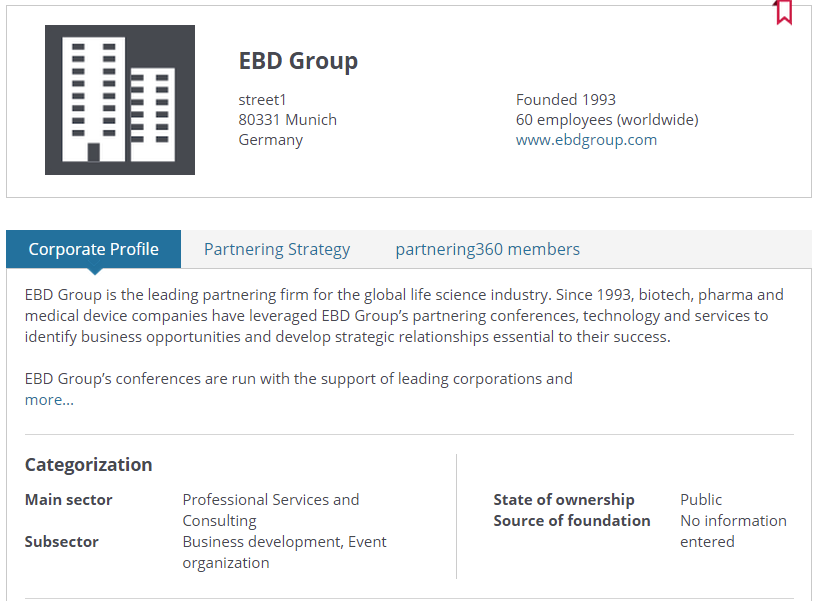Screen dimensions: 820x601
Task: Click the Categorization section heading
Action: pos(88,464)
